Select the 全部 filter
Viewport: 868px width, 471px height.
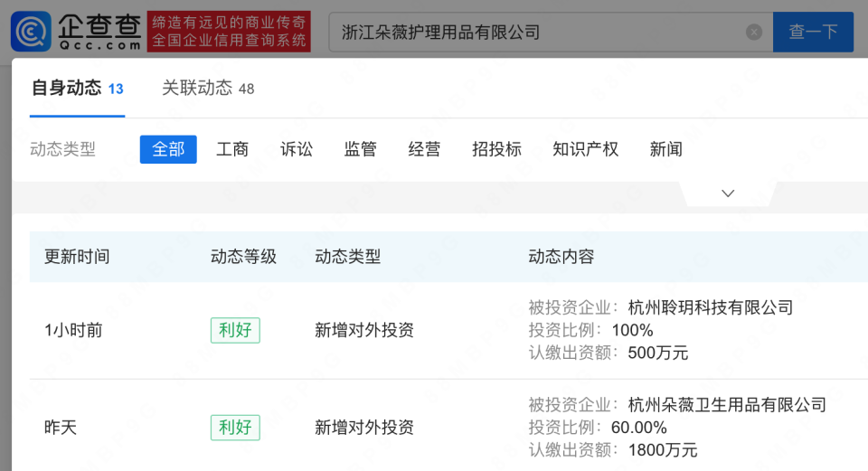point(168,149)
